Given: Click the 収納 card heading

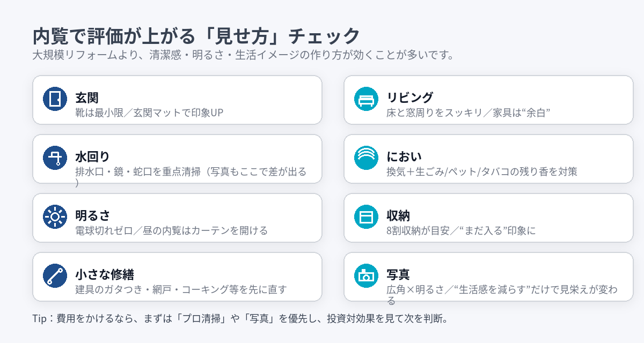Looking at the screenshot, I should (x=398, y=216).
